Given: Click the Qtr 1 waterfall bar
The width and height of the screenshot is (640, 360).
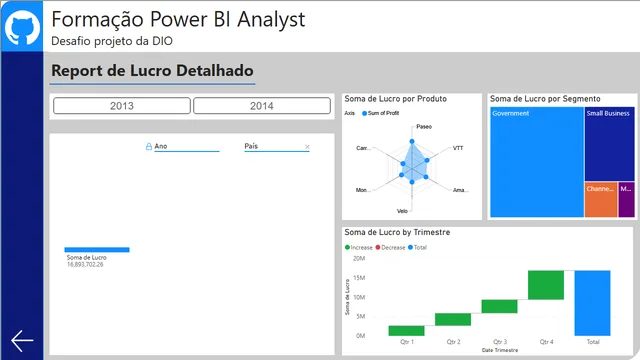Looking at the screenshot, I should (x=406, y=331).
